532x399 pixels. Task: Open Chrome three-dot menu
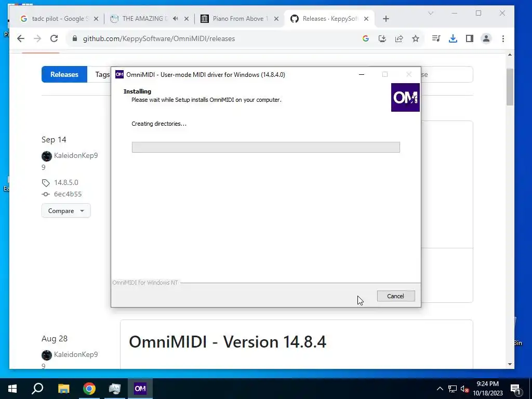[x=503, y=38]
